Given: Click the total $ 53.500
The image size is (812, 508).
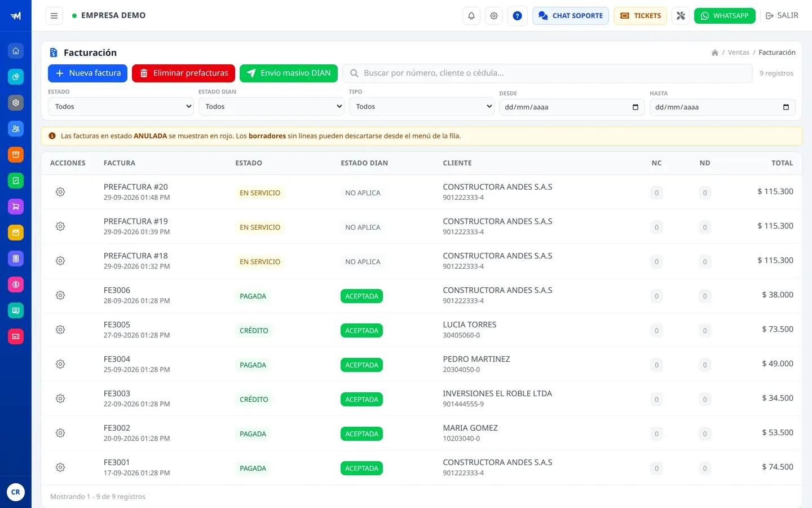Looking at the screenshot, I should [x=778, y=432].
